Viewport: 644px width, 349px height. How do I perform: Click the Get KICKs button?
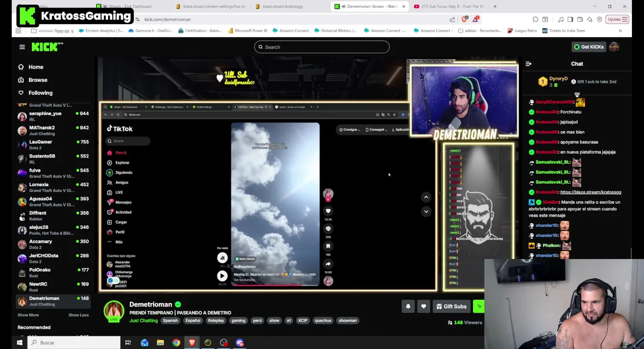(x=589, y=47)
